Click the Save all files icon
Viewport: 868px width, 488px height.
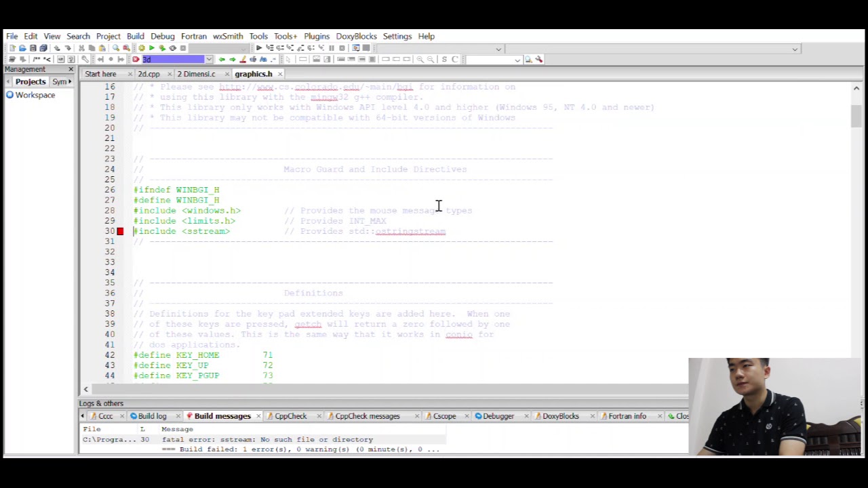(x=43, y=48)
